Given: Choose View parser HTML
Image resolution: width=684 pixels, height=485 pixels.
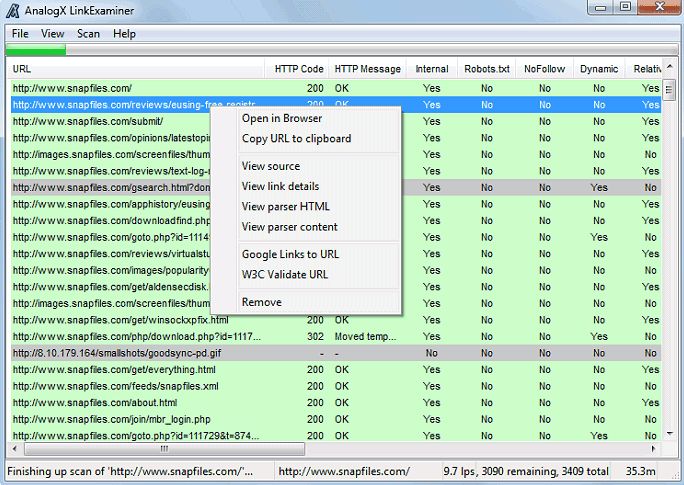Looking at the screenshot, I should click(x=319, y=206).
